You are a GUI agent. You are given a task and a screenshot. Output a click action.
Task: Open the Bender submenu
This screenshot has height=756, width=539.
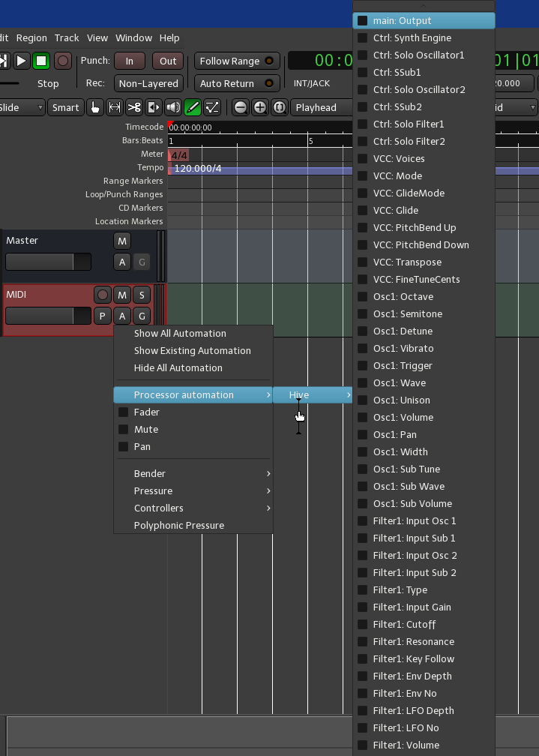(193, 474)
